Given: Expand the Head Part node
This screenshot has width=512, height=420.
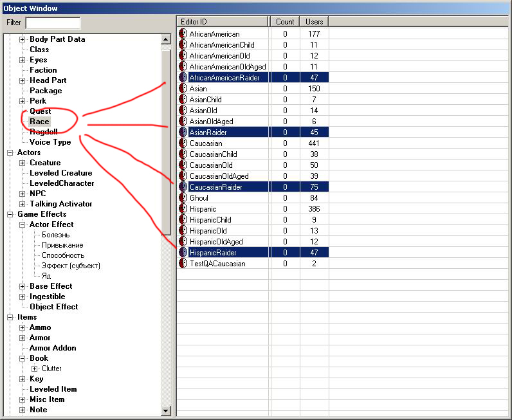Looking at the screenshot, I should click(23, 80).
